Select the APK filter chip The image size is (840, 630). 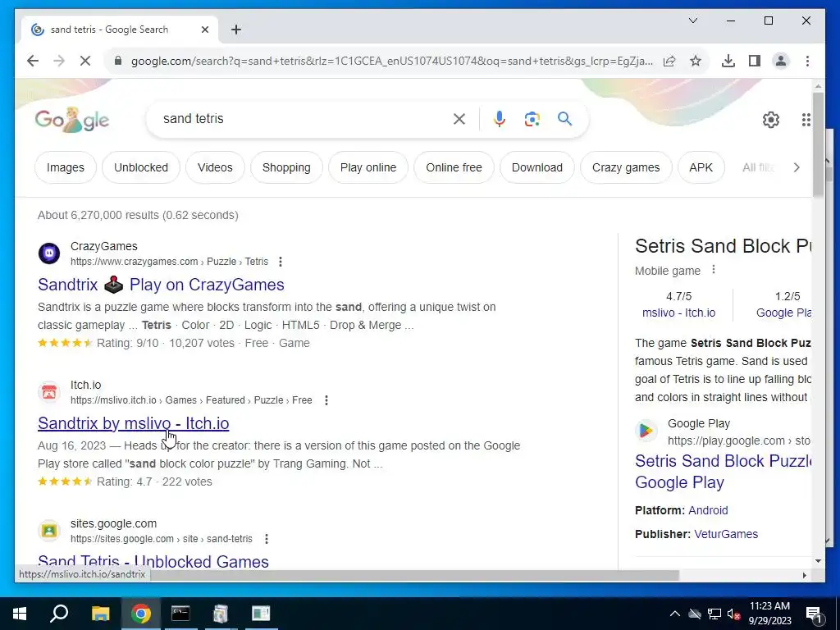(x=701, y=167)
